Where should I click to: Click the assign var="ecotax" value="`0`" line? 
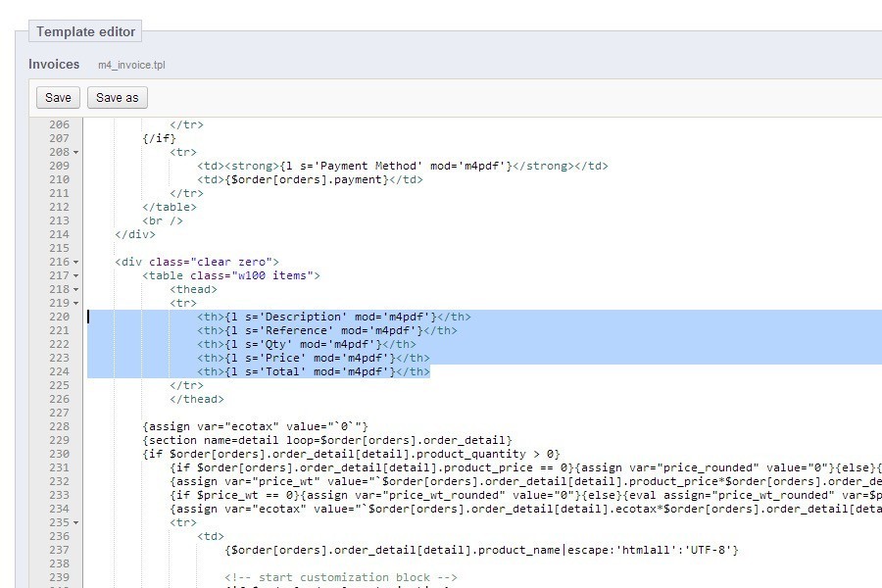coord(256,426)
